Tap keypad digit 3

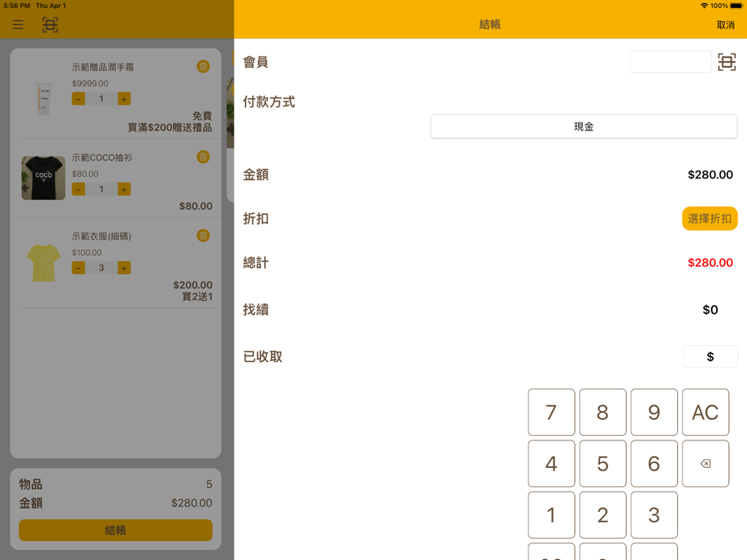click(654, 515)
